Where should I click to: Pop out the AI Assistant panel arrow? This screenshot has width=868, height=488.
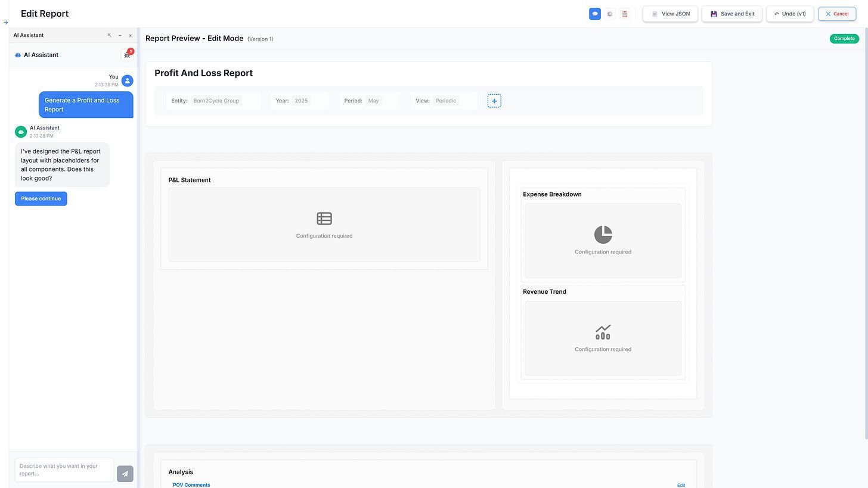109,35
